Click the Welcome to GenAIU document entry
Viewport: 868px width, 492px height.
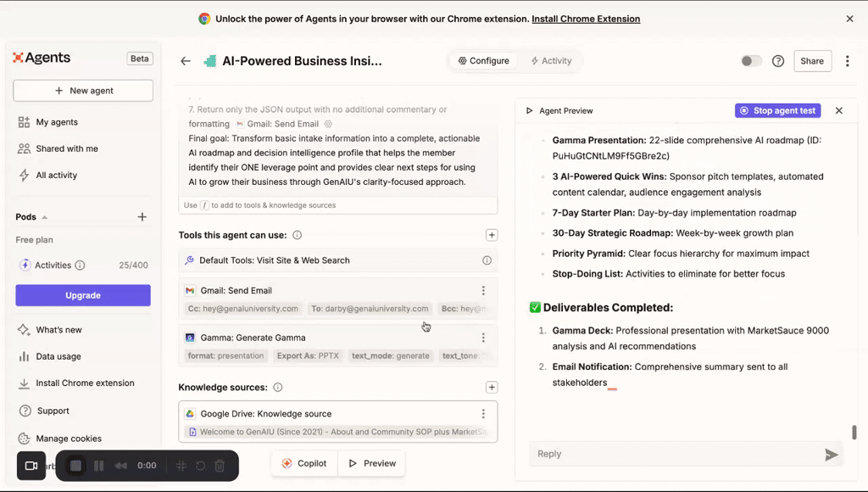point(337,432)
